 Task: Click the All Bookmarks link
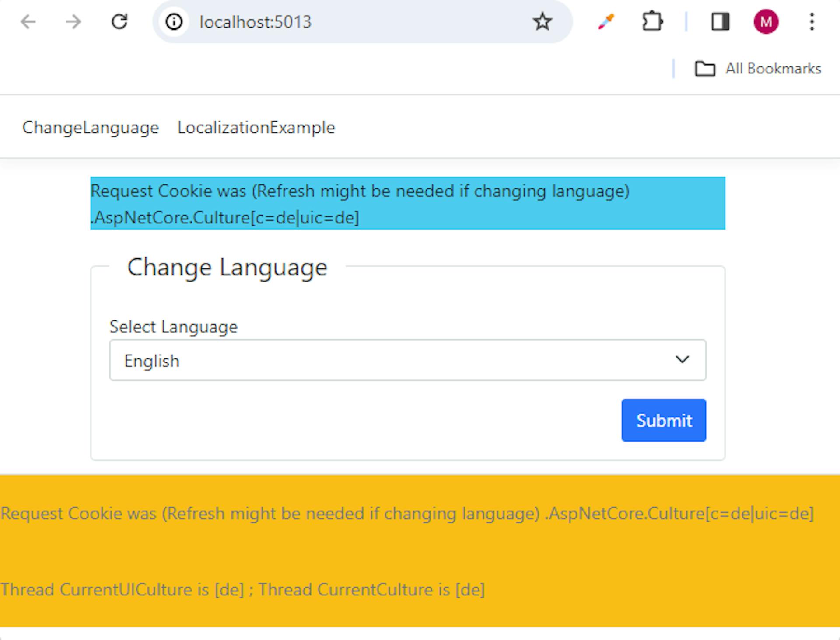[x=772, y=68]
